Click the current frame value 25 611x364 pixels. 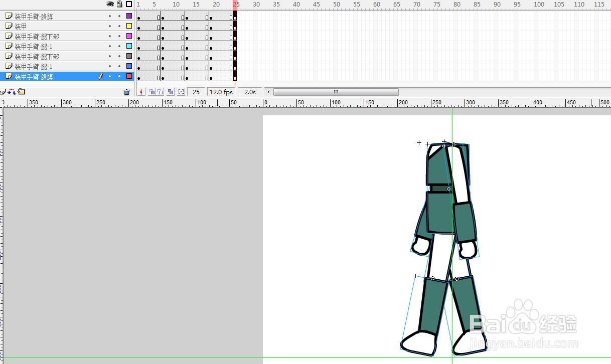click(196, 92)
